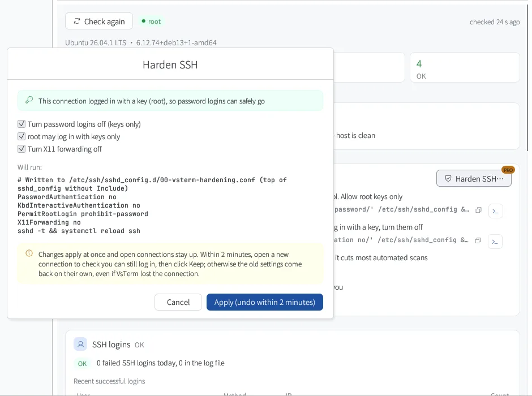
Task: Toggle 'Turn password logins off' checkbox
Action: pyautogui.click(x=22, y=124)
